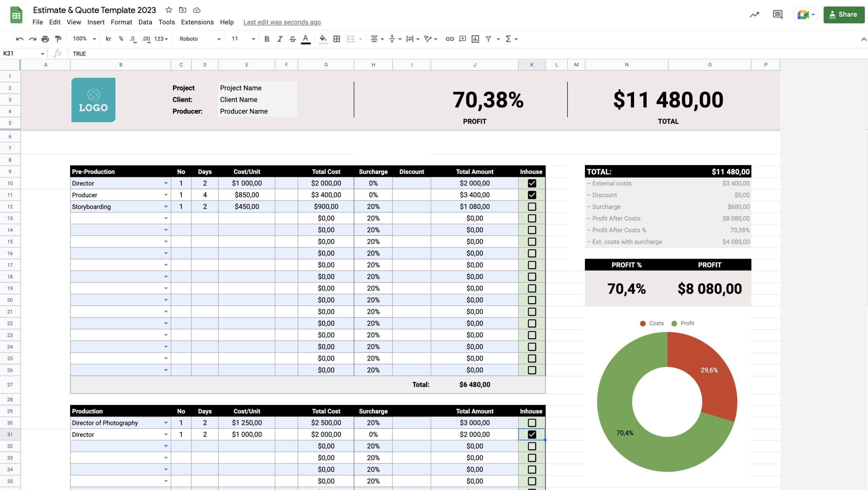Click the print icon
This screenshot has height=490, width=868.
(x=45, y=39)
